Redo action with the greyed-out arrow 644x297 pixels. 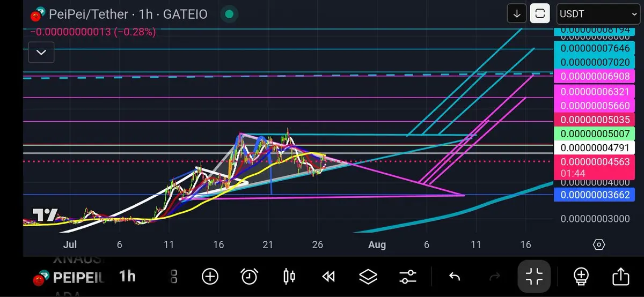pyautogui.click(x=494, y=277)
